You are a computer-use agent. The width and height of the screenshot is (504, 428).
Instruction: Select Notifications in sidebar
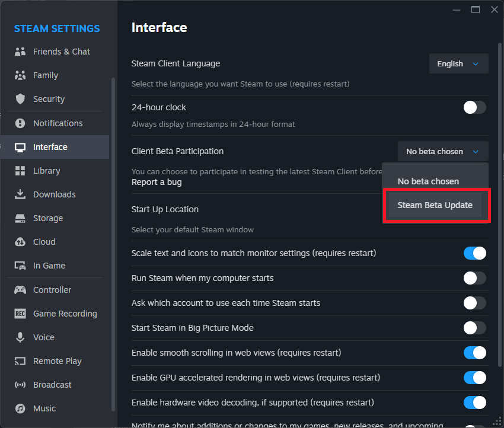(x=55, y=123)
